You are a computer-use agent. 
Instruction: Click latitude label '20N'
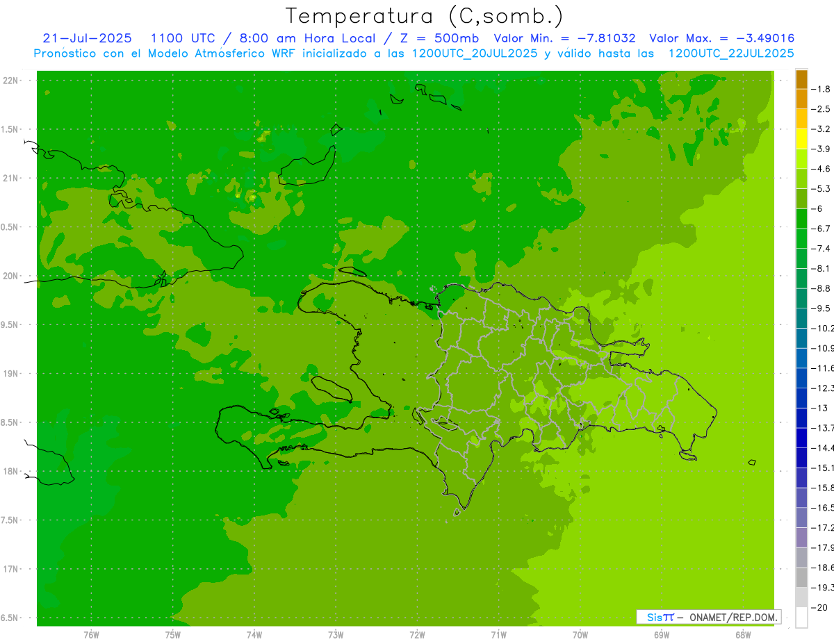pyautogui.click(x=11, y=276)
